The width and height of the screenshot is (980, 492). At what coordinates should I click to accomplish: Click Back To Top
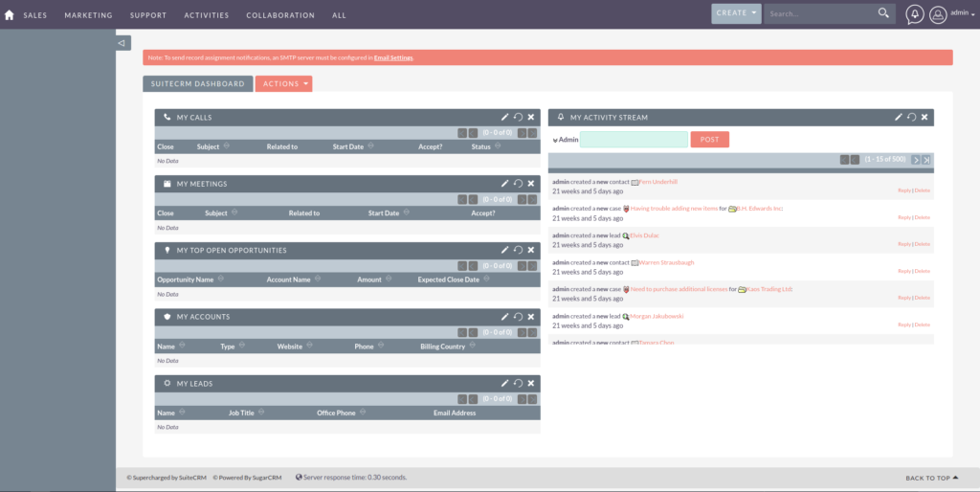[x=932, y=478]
